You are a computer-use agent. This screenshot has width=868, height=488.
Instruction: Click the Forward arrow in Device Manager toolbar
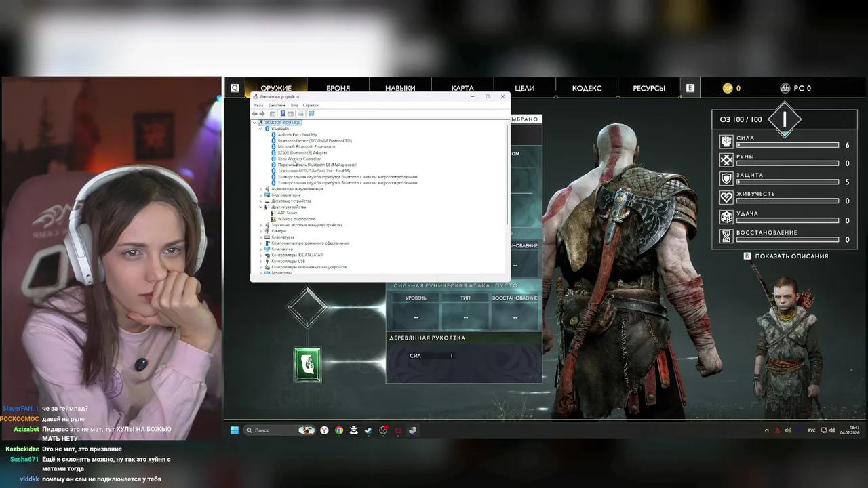(262, 114)
